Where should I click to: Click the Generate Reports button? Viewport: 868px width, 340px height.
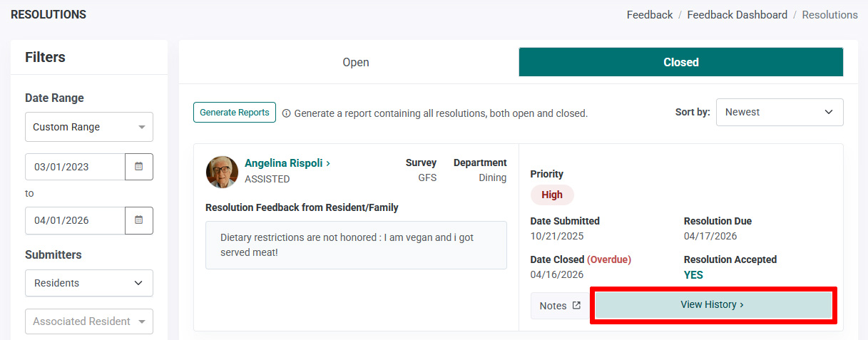(235, 113)
